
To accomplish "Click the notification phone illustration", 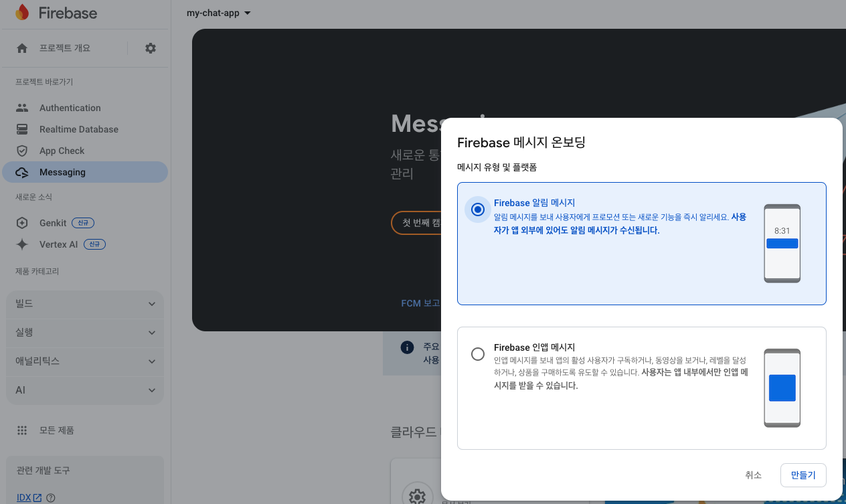I will point(782,244).
